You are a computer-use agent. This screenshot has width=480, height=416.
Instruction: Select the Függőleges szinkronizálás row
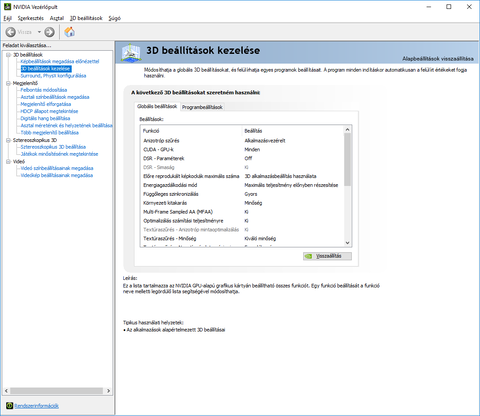coord(242,194)
